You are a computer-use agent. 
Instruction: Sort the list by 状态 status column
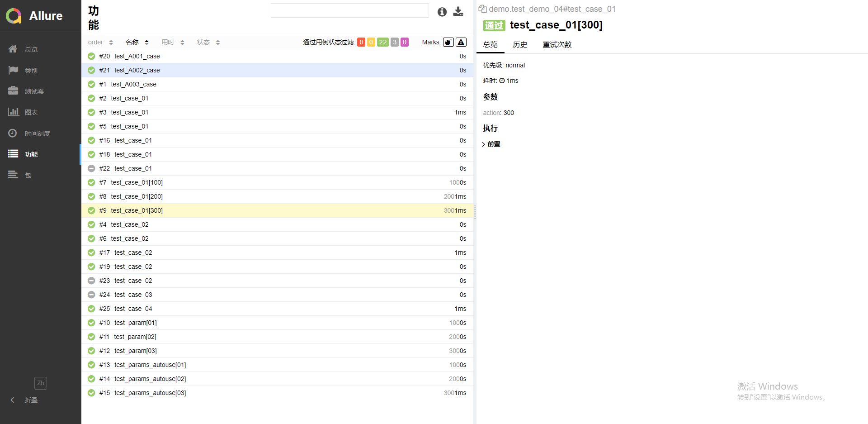pyautogui.click(x=208, y=42)
